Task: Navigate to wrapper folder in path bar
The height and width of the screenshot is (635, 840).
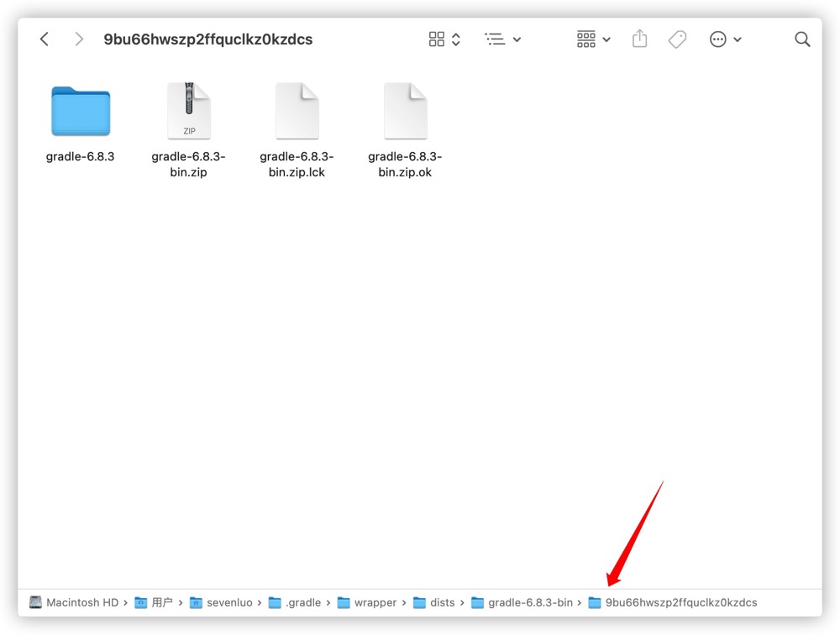Action: point(367,602)
